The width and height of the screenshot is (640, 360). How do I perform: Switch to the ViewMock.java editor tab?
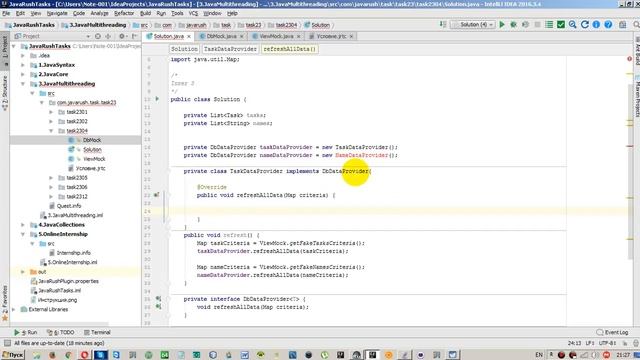[x=276, y=36]
